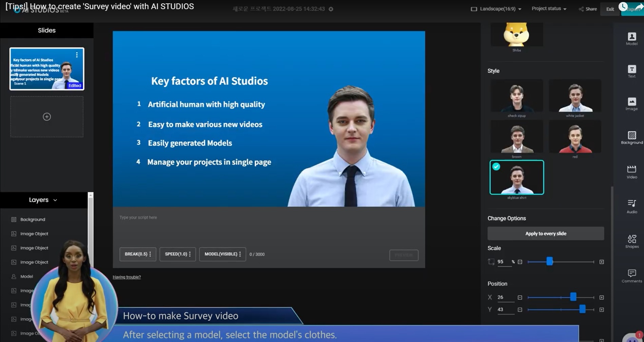Open the Video panel icon
This screenshot has width=644, height=342.
(631, 172)
